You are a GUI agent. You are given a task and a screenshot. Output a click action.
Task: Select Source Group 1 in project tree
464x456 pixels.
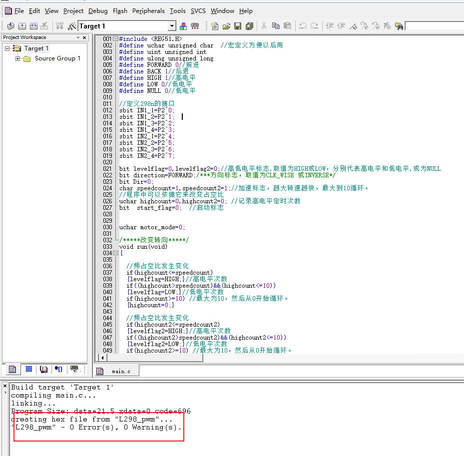58,59
